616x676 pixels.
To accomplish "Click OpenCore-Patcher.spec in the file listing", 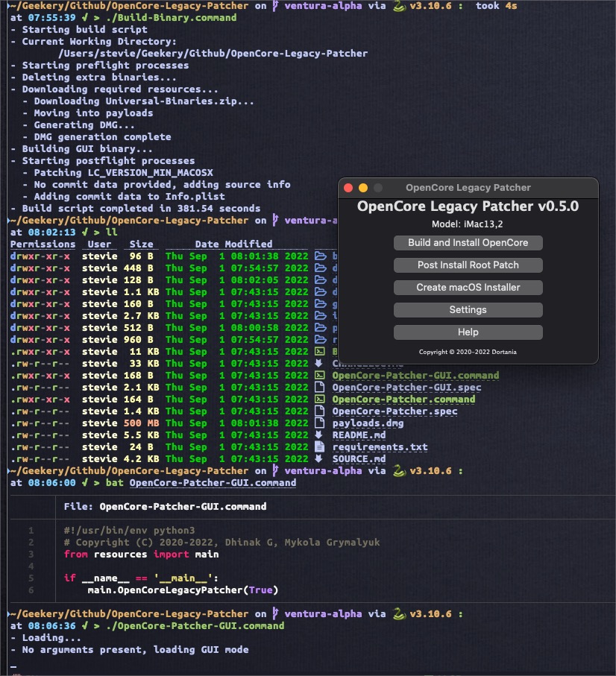I will (395, 411).
